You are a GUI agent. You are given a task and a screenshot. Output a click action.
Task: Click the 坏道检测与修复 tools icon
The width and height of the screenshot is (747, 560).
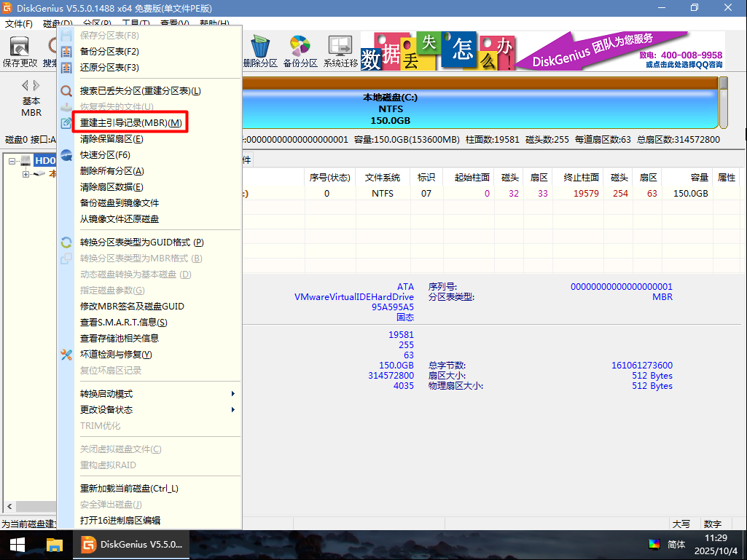coord(67,355)
